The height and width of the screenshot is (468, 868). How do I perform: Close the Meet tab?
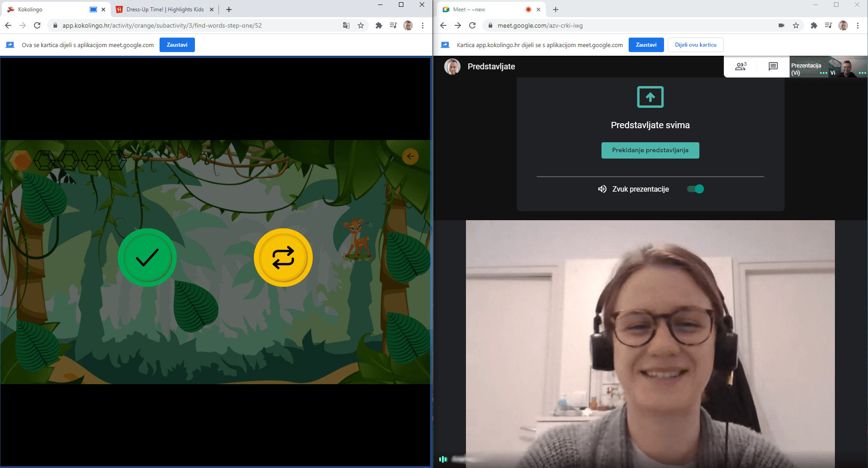click(x=538, y=10)
